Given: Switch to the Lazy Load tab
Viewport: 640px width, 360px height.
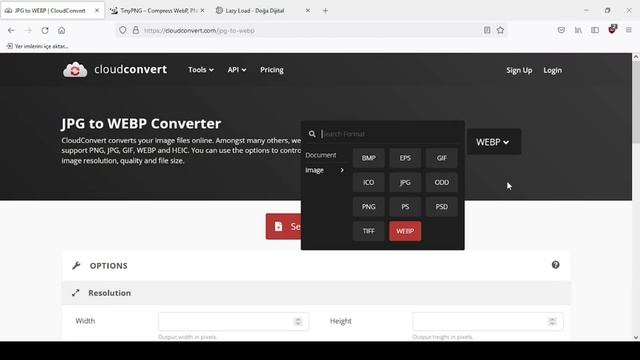Looking at the screenshot, I should [x=263, y=11].
